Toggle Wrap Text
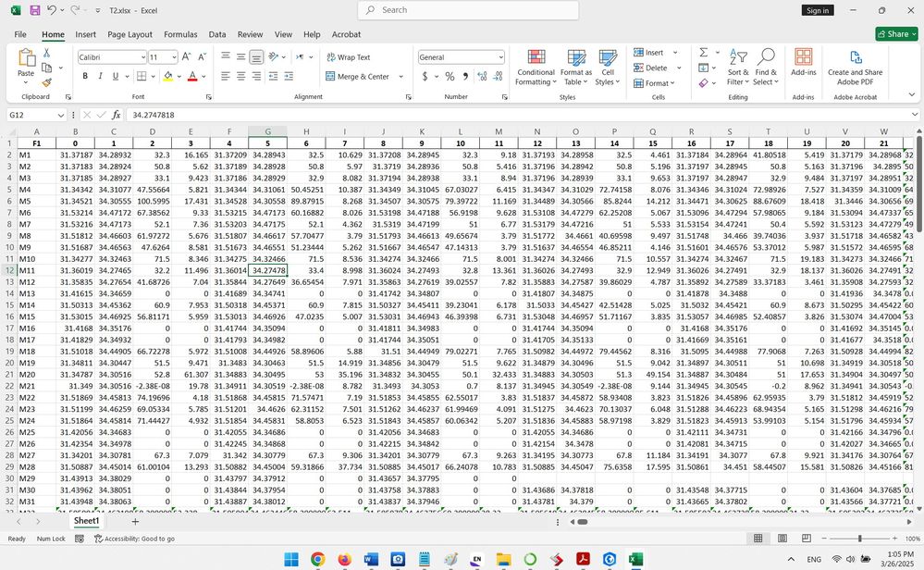 (x=349, y=57)
